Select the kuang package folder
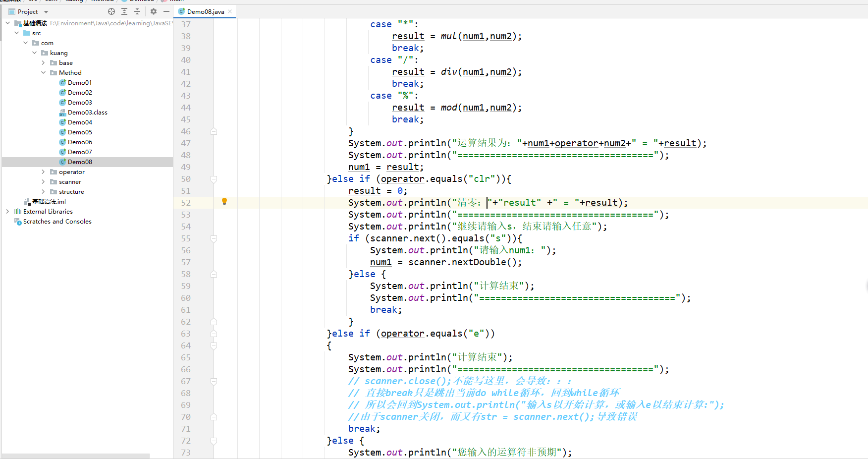 click(58, 53)
